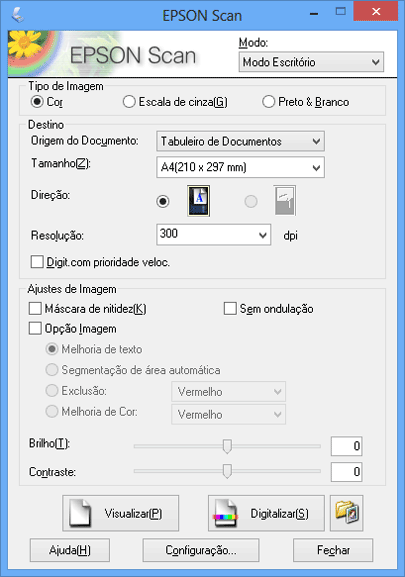Click the portrait orientation document icon
The image size is (405, 577).
tap(198, 201)
